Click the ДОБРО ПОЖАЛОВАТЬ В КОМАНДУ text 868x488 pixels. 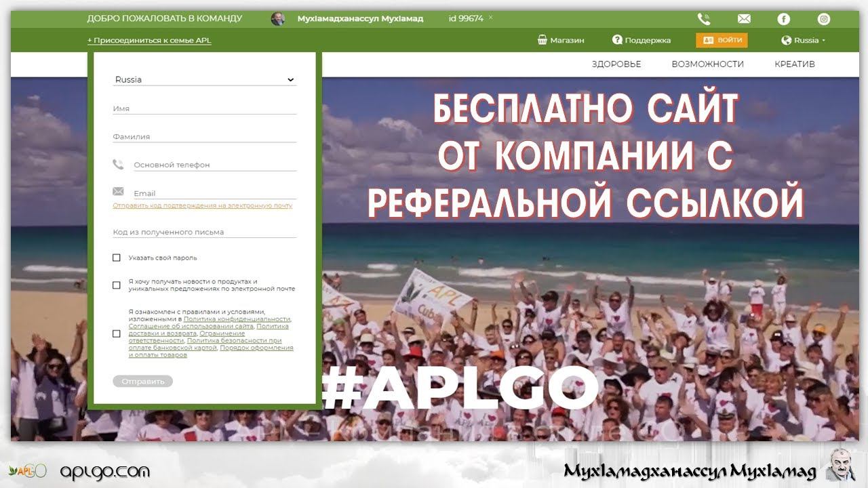(164, 19)
